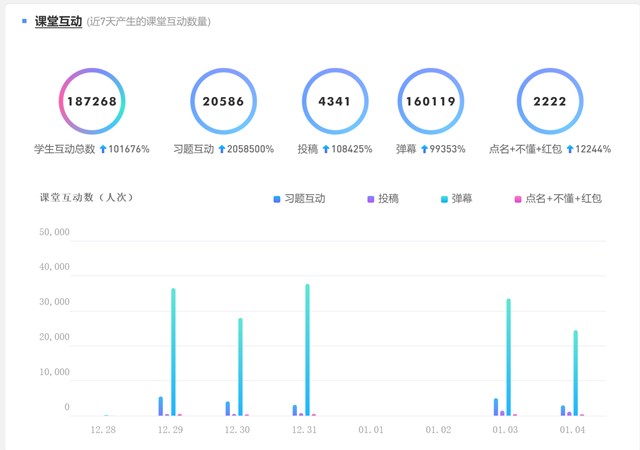Click the up arrow beside 99353%

(x=424, y=149)
